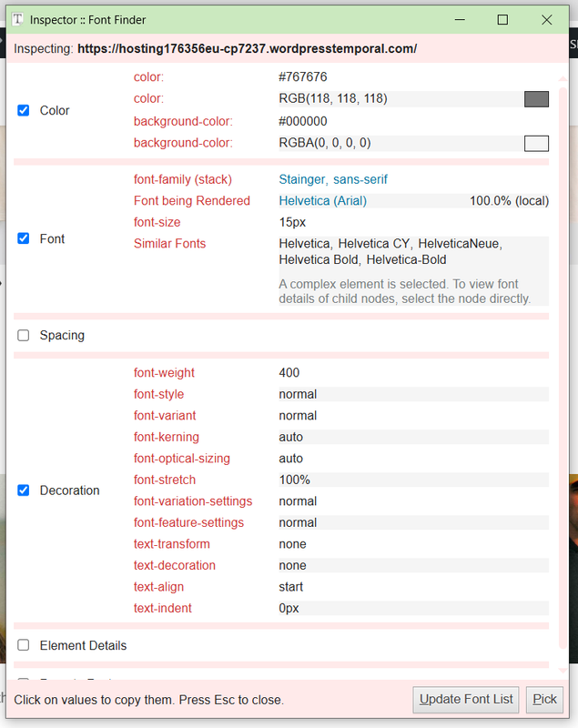This screenshot has width=578, height=728.
Task: Copy the font-optical-sizing auto value
Action: [x=290, y=459]
